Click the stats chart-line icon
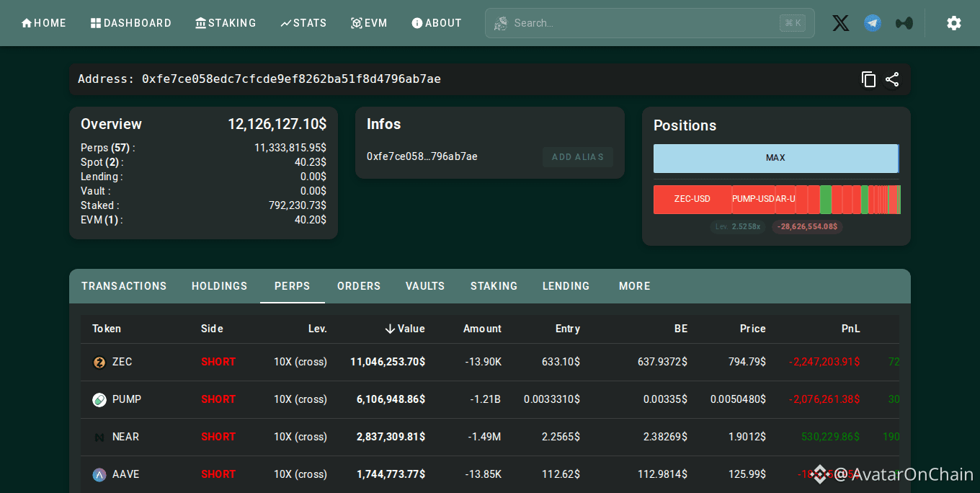 [285, 23]
